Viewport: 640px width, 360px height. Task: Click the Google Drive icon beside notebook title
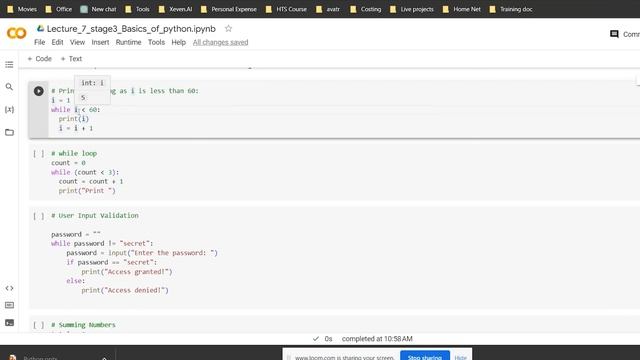[x=40, y=29]
